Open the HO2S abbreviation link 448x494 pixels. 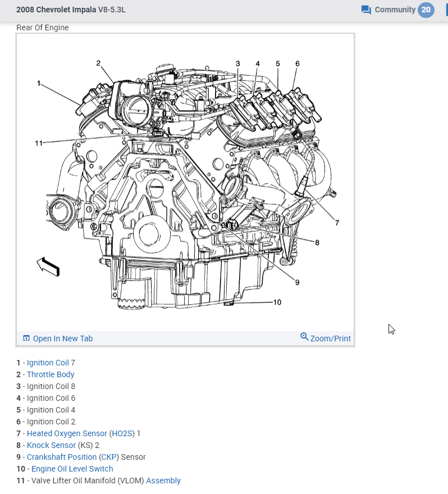pyautogui.click(x=122, y=433)
